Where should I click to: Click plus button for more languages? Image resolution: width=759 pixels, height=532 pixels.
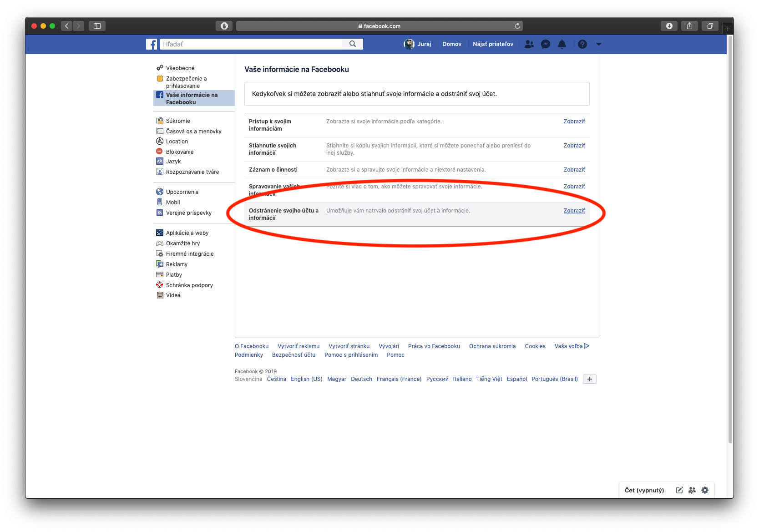(590, 379)
